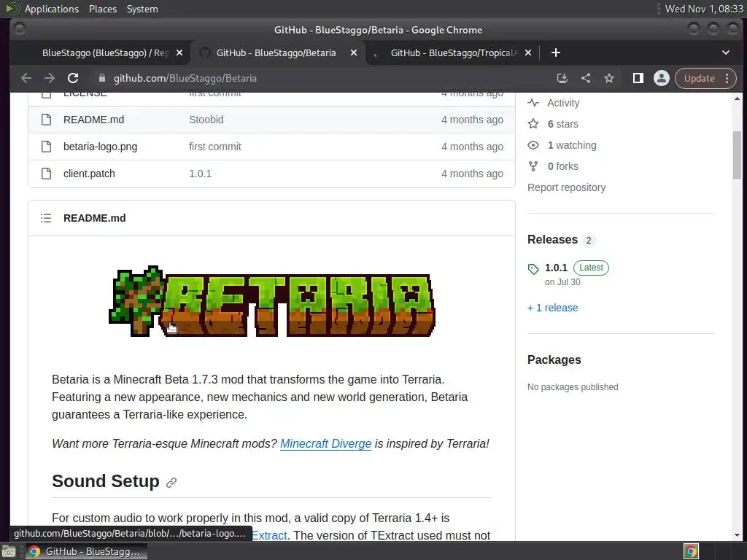Follow the TExtract link in Sound Setup
The height and width of the screenshot is (560, 747).
point(269,535)
